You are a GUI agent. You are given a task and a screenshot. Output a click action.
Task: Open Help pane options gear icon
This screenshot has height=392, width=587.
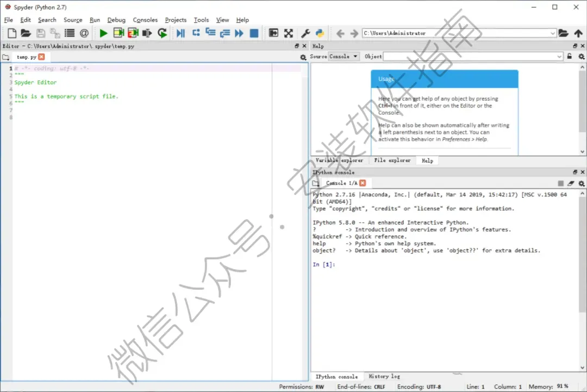tap(582, 57)
